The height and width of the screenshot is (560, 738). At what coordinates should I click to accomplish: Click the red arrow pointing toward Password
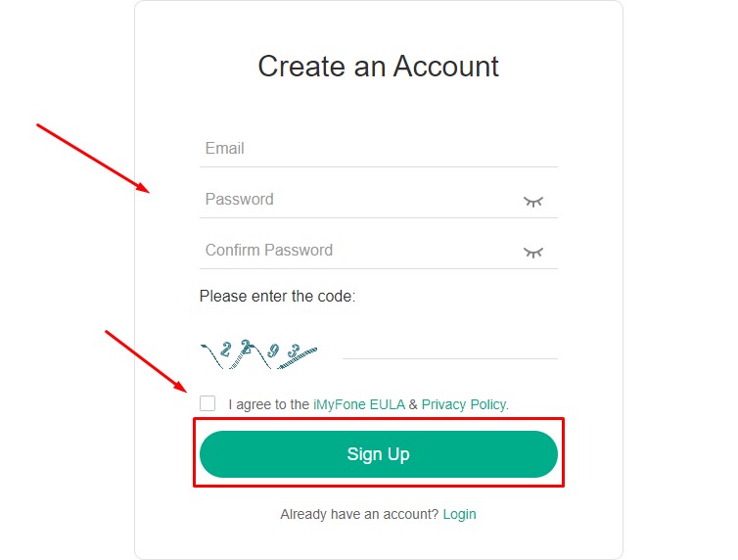(93, 159)
